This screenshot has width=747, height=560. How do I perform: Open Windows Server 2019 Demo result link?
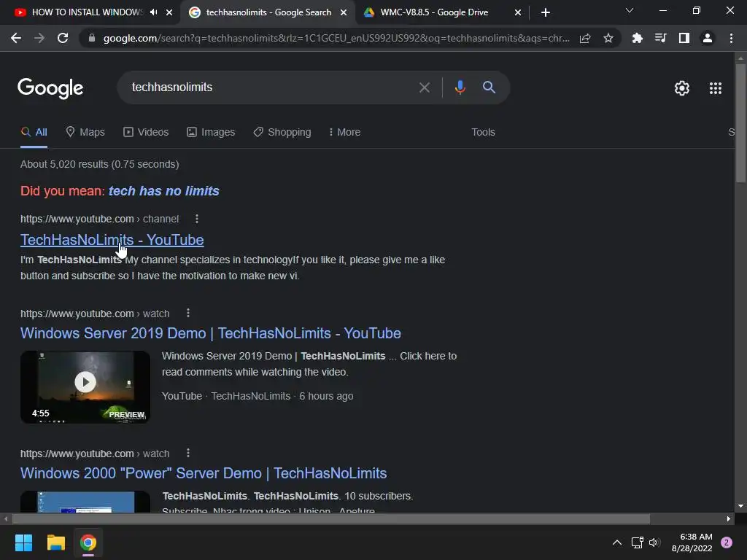211,333
